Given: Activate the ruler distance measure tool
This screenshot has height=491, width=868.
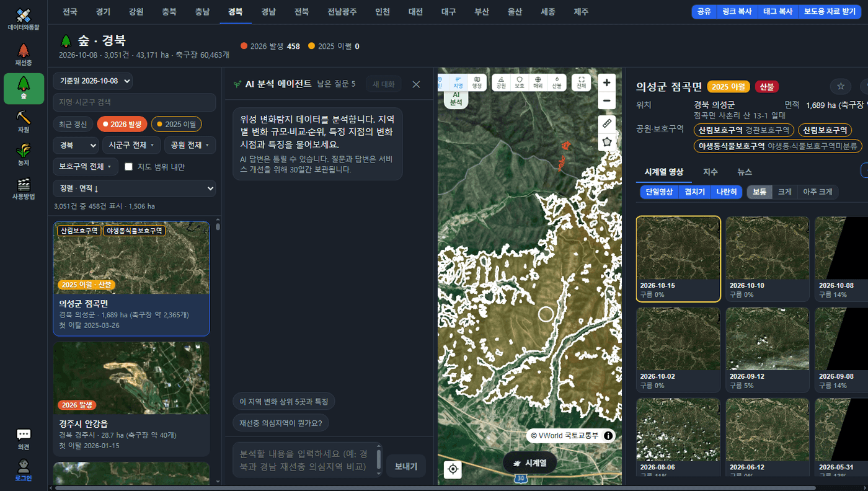Looking at the screenshot, I should click(x=607, y=123).
